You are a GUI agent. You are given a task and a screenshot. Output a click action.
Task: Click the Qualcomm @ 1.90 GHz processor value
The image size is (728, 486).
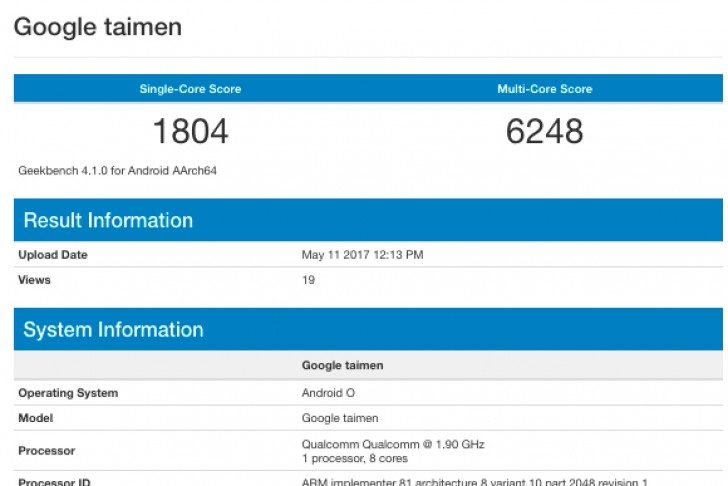click(393, 444)
